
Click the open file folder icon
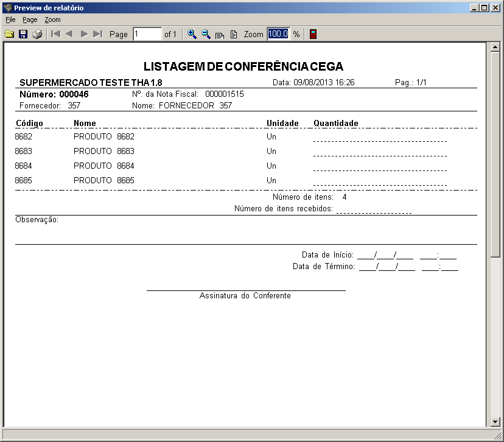pos(9,34)
